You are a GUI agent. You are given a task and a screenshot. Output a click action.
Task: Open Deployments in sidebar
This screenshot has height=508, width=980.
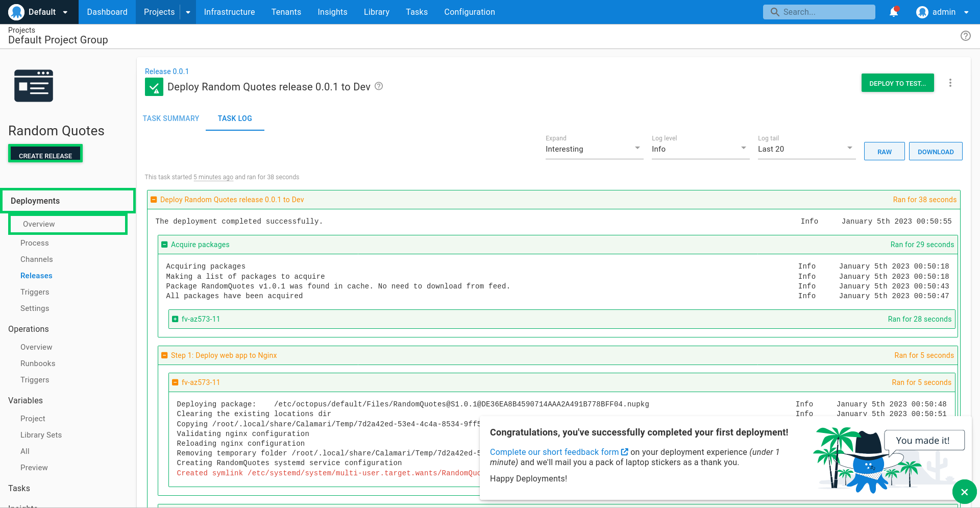[68, 201]
